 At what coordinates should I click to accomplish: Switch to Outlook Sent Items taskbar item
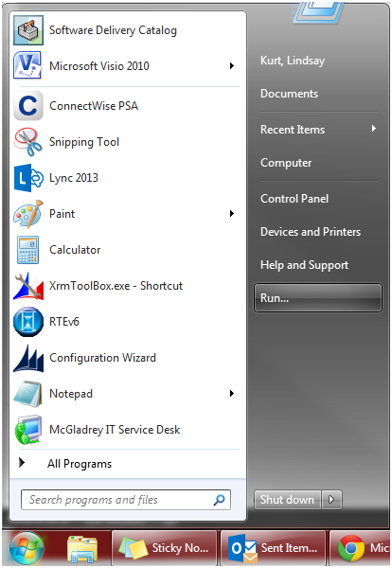point(273,548)
